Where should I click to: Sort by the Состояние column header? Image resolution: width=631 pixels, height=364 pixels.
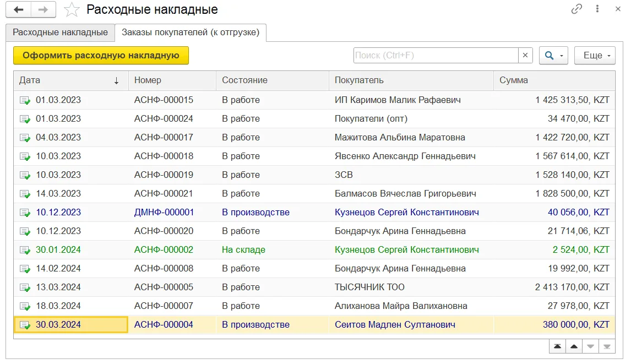tap(273, 80)
